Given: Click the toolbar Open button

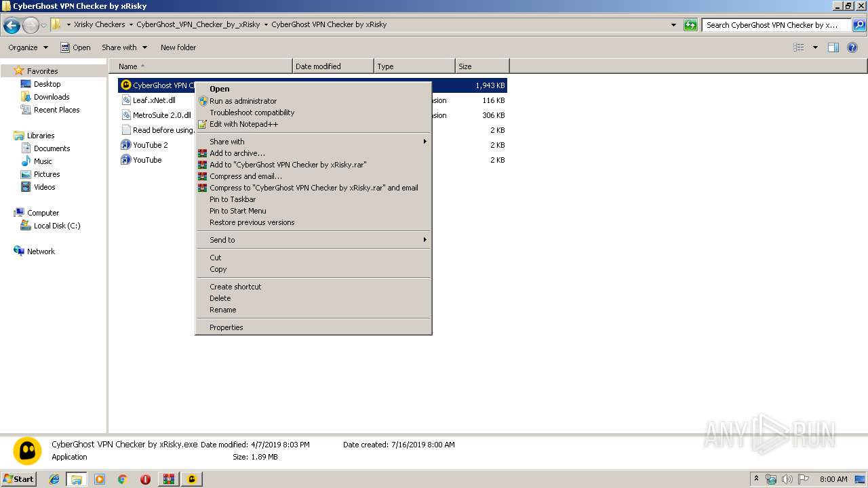Looking at the screenshot, I should (x=75, y=47).
